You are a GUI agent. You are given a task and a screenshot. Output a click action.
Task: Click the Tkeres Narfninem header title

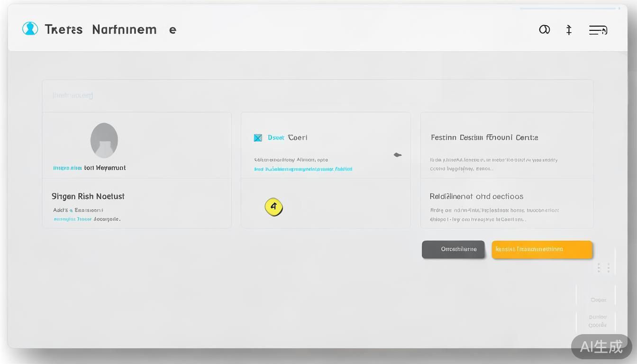100,29
